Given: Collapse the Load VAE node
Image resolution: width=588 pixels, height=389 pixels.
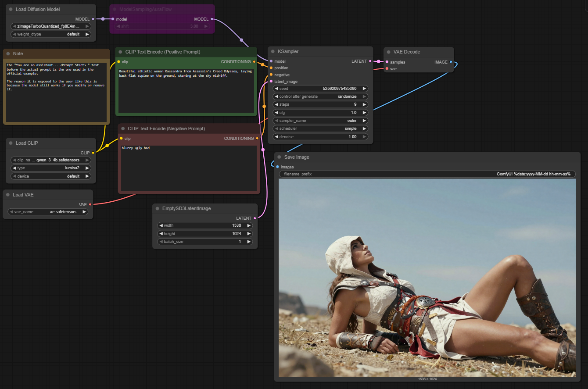Looking at the screenshot, I should click(x=8, y=195).
